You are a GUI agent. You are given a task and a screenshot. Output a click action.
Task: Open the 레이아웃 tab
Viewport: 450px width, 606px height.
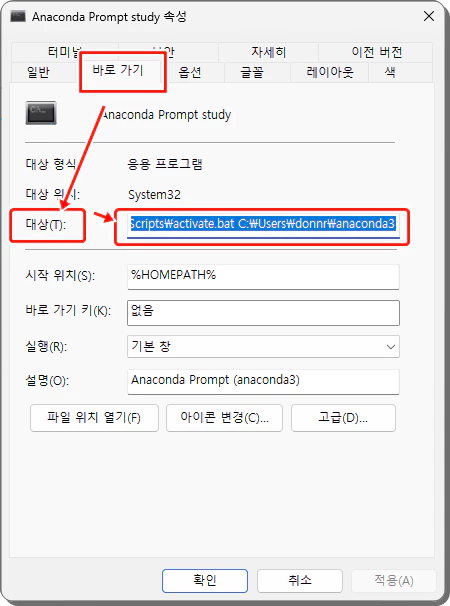(x=330, y=72)
